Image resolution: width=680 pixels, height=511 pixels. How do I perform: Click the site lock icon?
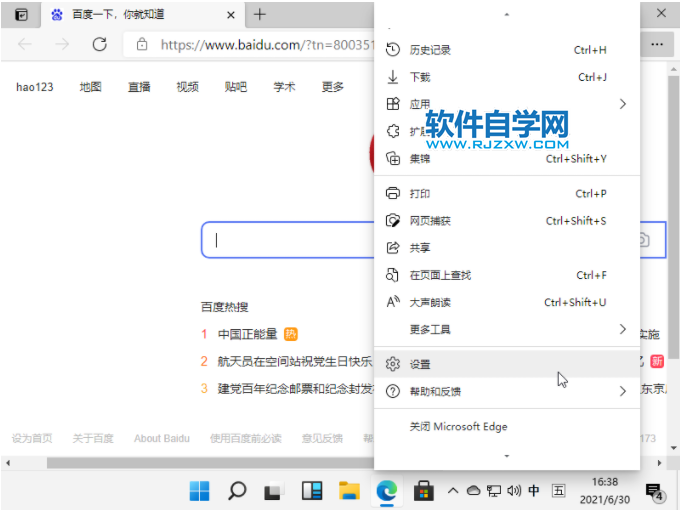click(142, 44)
